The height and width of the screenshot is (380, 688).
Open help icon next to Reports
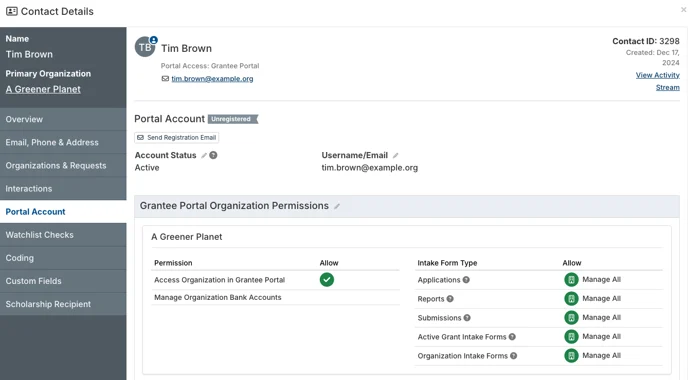pyautogui.click(x=450, y=299)
